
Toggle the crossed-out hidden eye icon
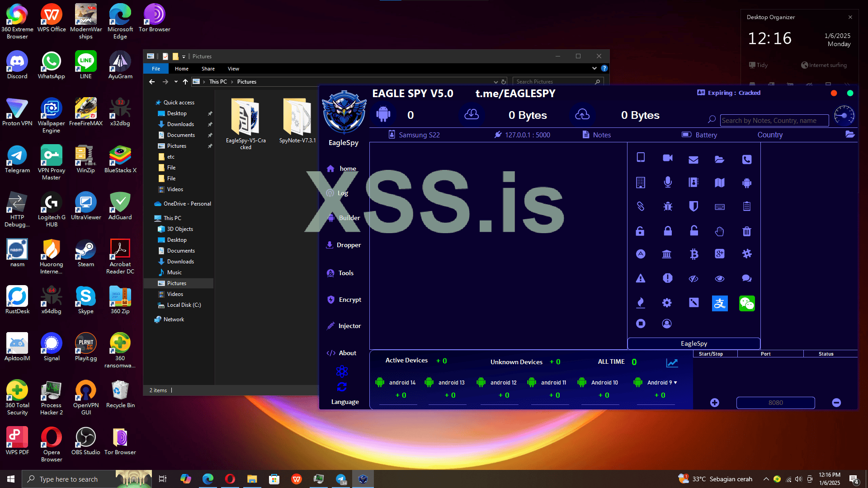(693, 278)
